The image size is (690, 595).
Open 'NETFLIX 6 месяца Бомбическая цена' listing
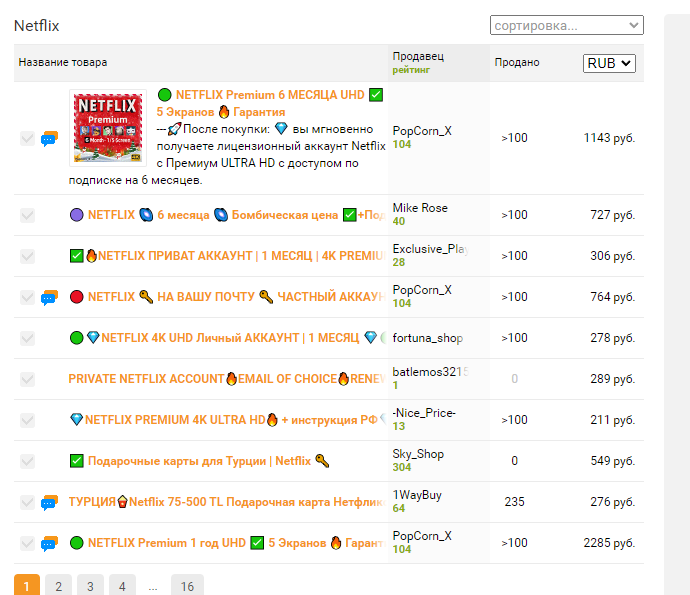click(228, 215)
